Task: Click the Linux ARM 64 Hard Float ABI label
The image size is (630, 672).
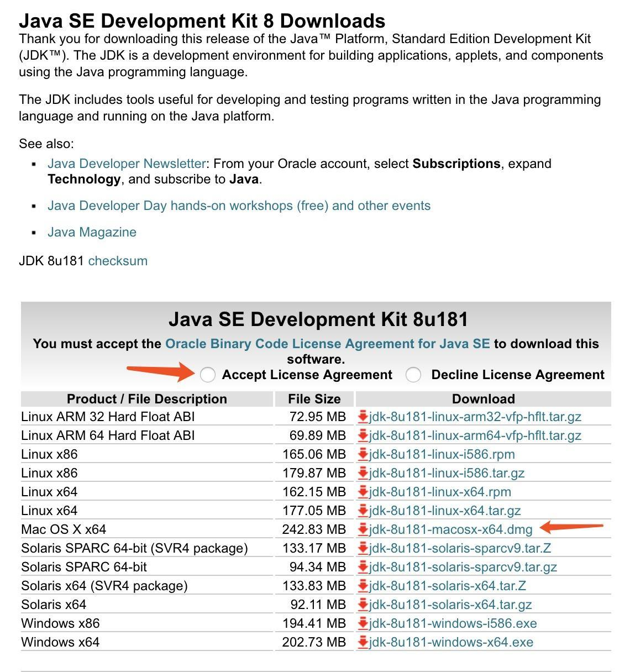Action: coord(108,435)
